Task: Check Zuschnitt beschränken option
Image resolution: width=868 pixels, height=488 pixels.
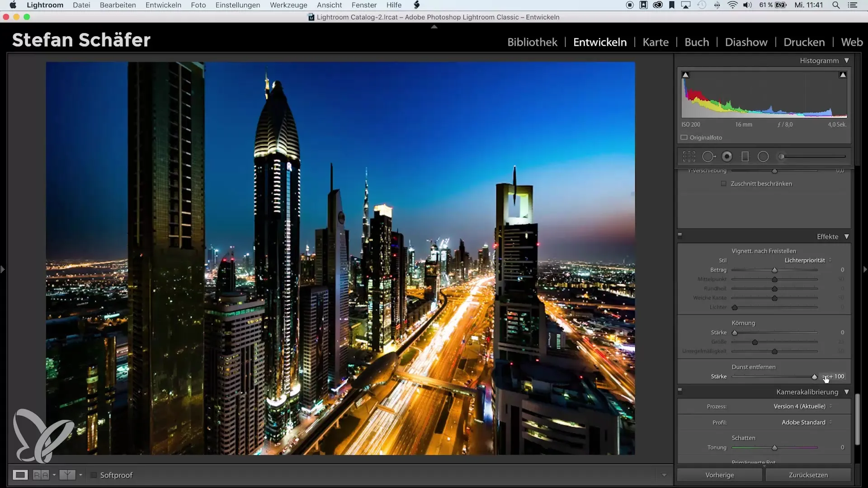Action: tap(724, 184)
